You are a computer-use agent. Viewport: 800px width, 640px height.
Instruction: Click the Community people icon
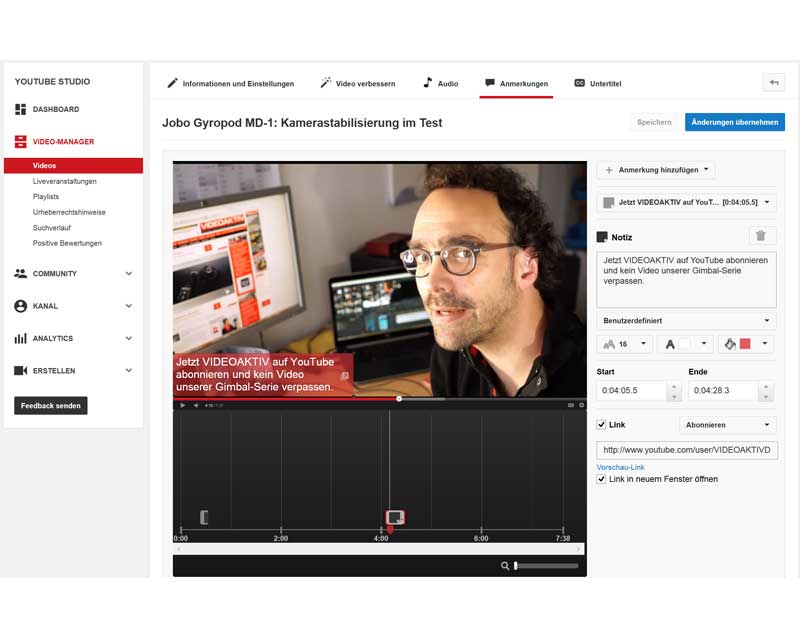[20, 274]
